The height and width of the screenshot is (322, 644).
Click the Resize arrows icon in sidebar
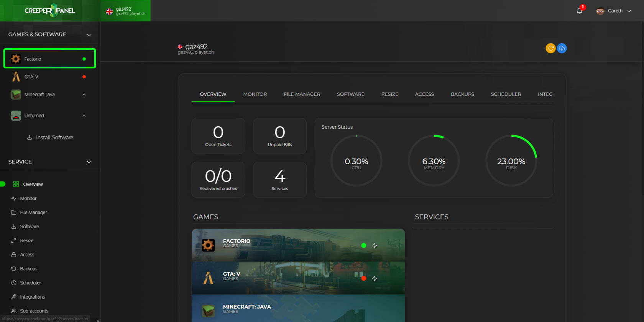(14, 240)
